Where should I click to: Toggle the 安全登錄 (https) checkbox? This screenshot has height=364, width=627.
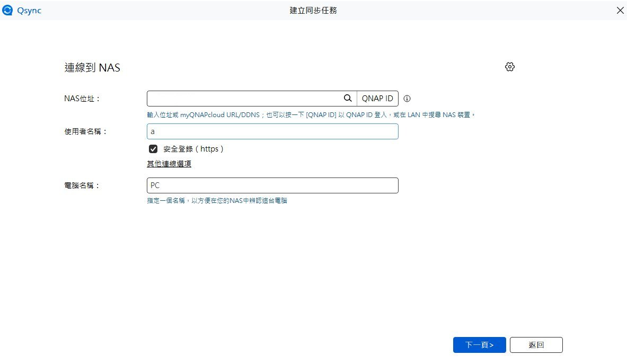[153, 149]
